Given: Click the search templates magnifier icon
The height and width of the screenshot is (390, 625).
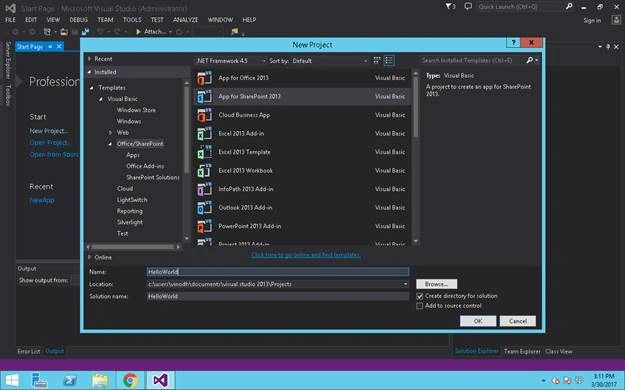Looking at the screenshot, I should pyautogui.click(x=530, y=60).
